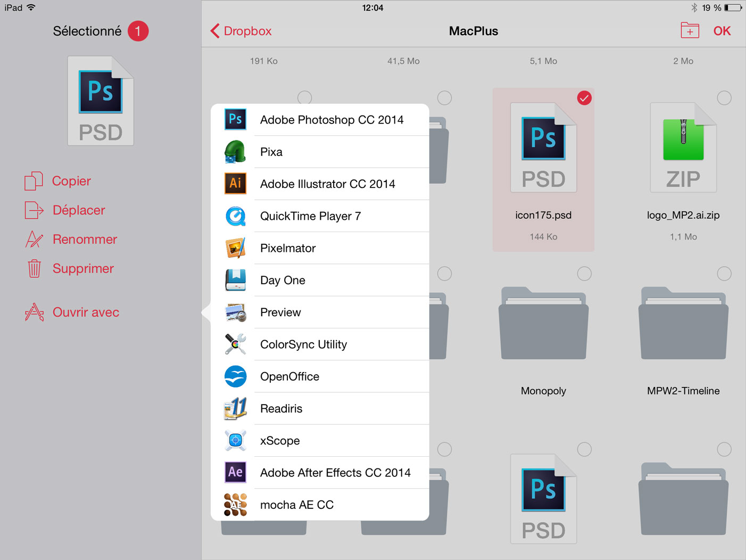Image resolution: width=746 pixels, height=560 pixels.
Task: Click the Copier icon in sidebar
Action: click(34, 181)
